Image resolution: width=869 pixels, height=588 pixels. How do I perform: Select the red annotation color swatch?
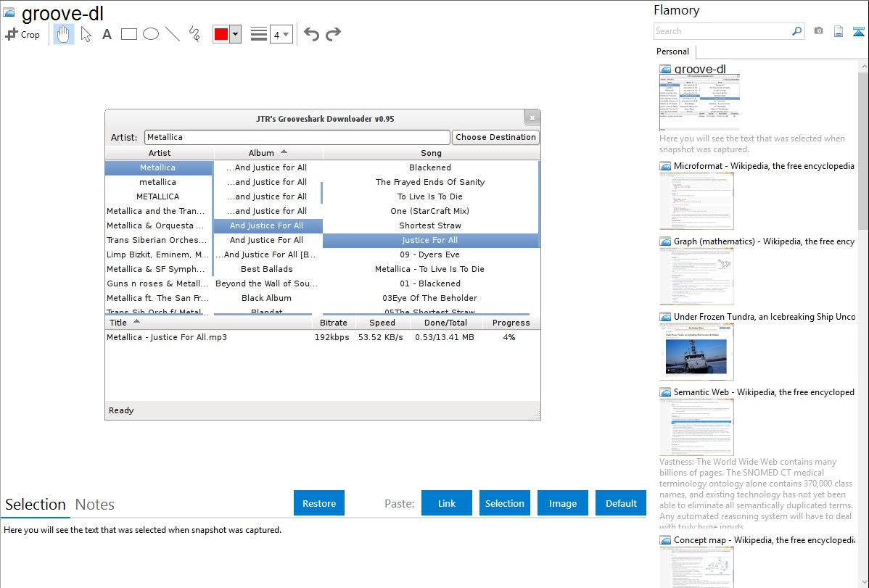pyautogui.click(x=221, y=34)
